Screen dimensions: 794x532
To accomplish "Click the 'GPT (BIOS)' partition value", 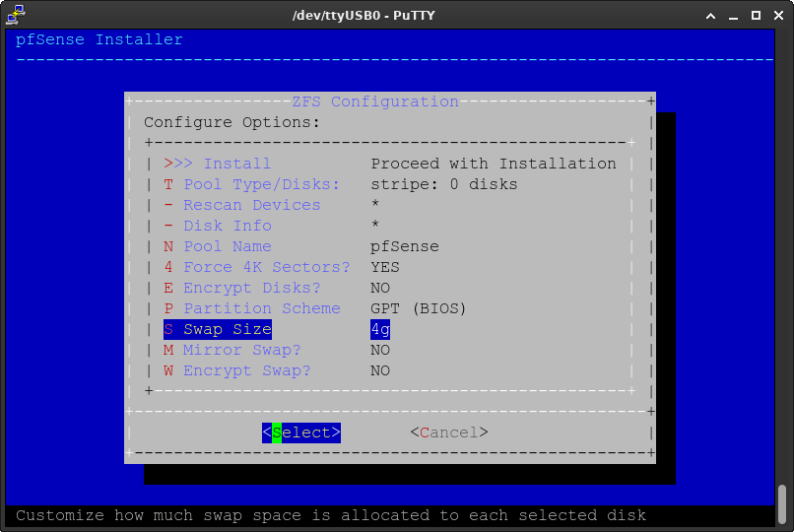I will click(419, 308).
